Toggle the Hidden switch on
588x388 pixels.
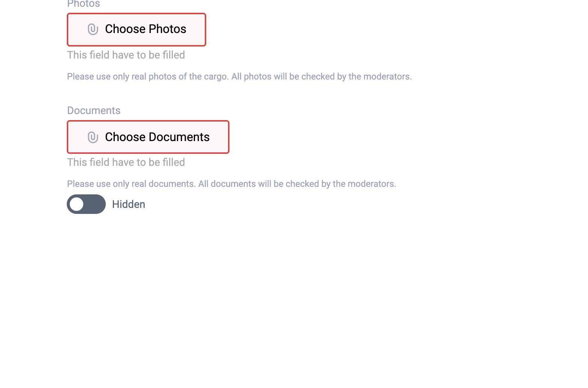click(x=86, y=204)
